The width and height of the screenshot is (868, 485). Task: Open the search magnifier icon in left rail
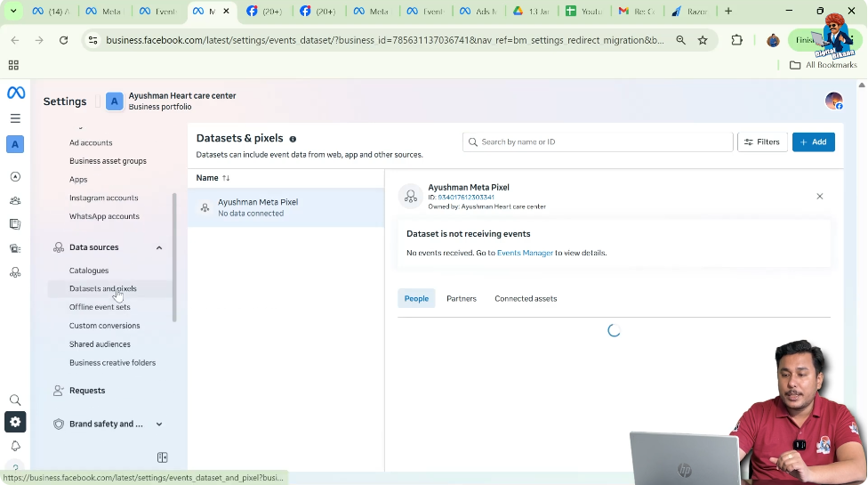point(15,400)
